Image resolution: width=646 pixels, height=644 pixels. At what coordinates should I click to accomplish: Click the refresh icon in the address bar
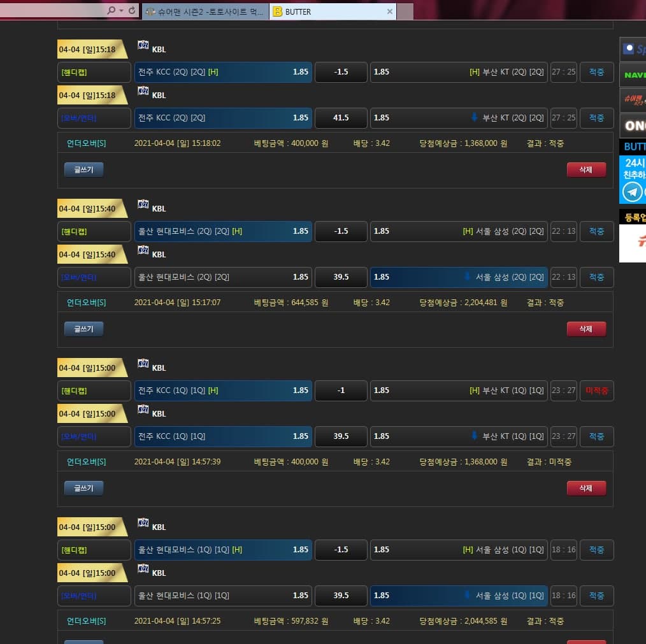pos(132,11)
